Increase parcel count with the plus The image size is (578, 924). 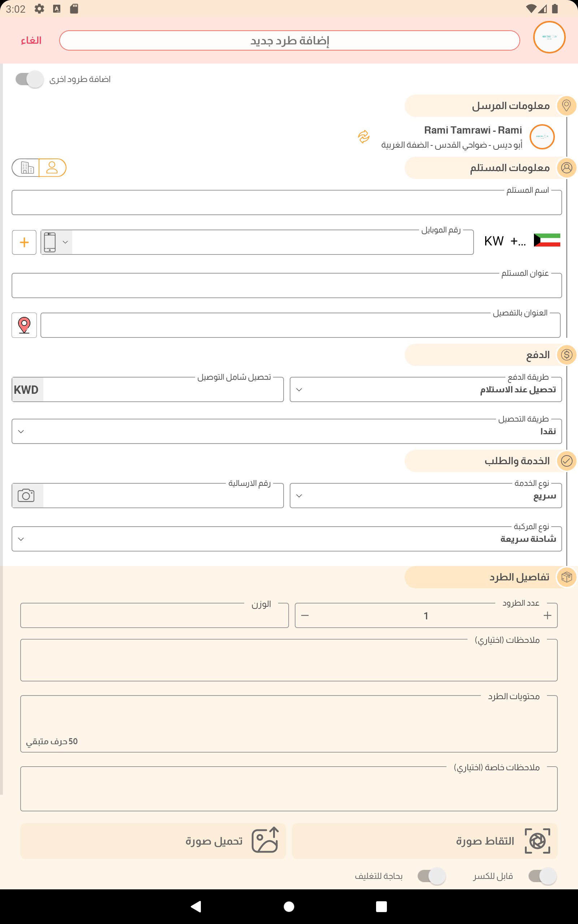coord(547,615)
